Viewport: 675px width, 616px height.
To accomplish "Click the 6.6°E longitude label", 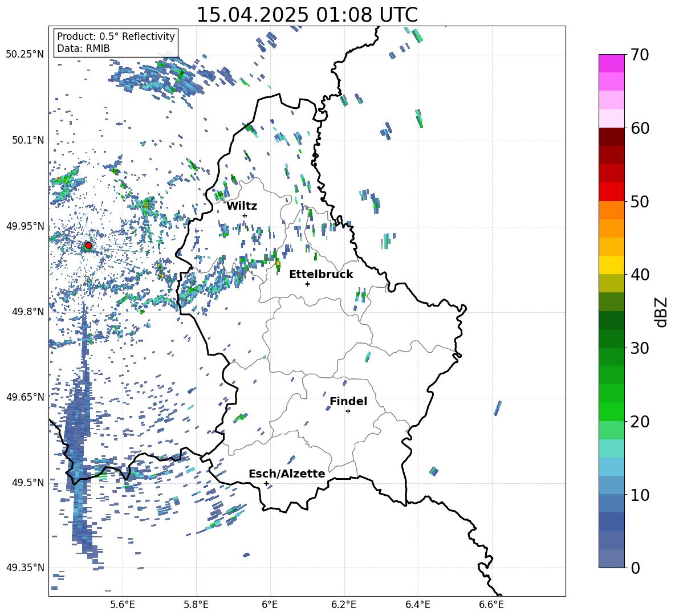I will (491, 605).
